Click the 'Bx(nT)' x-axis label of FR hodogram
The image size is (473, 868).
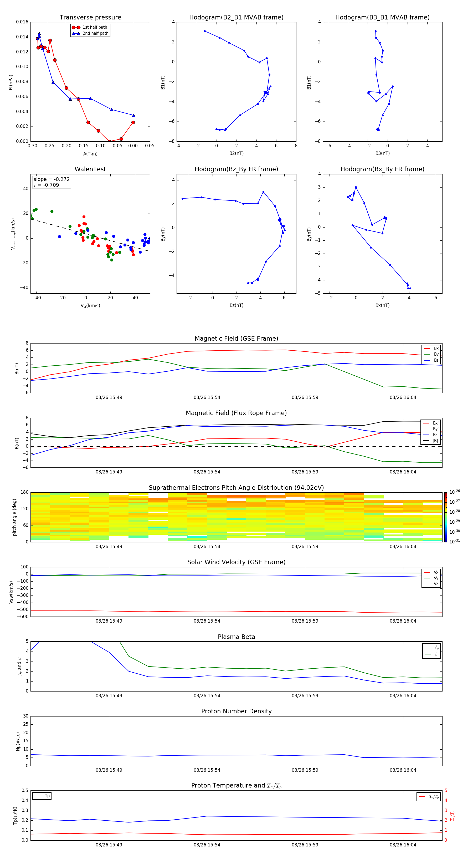[x=382, y=305]
